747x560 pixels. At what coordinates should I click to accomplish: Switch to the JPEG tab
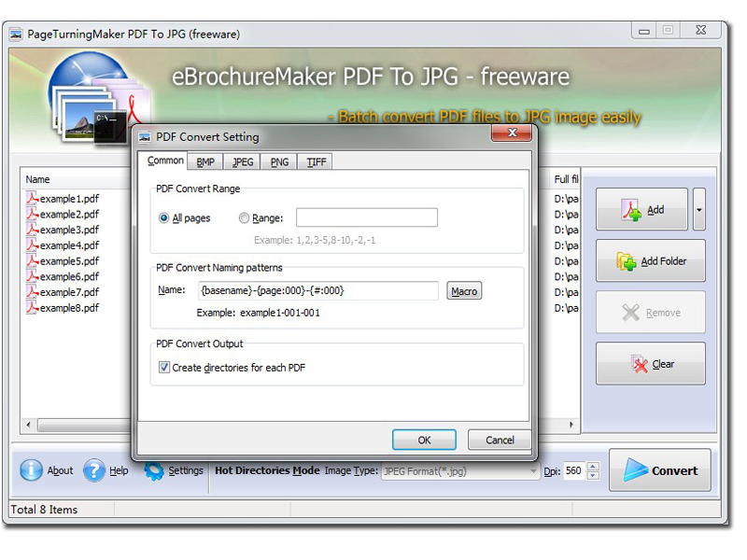243,161
